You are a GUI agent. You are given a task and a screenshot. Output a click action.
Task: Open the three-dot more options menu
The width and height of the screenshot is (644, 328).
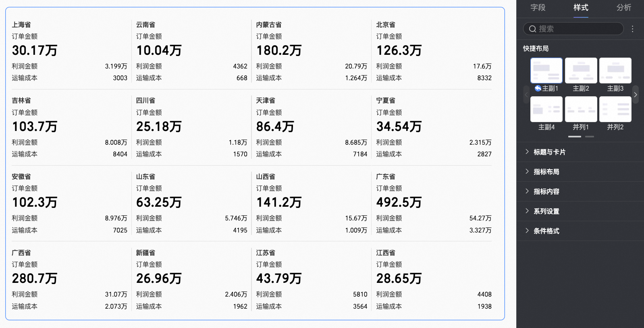(x=632, y=29)
